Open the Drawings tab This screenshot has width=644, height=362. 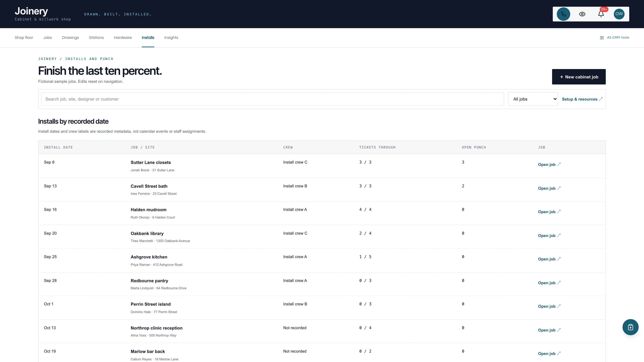[x=70, y=38]
